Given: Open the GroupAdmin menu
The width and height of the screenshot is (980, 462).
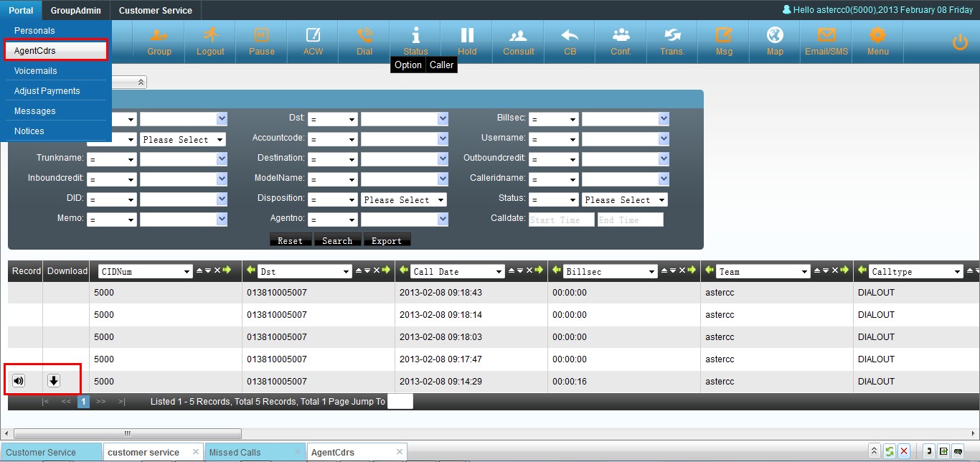Looking at the screenshot, I should (76, 10).
